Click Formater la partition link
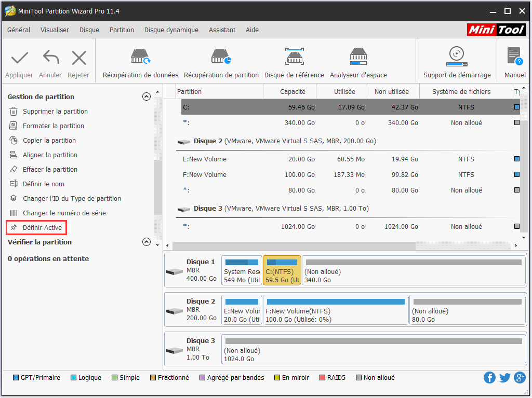 coord(54,126)
